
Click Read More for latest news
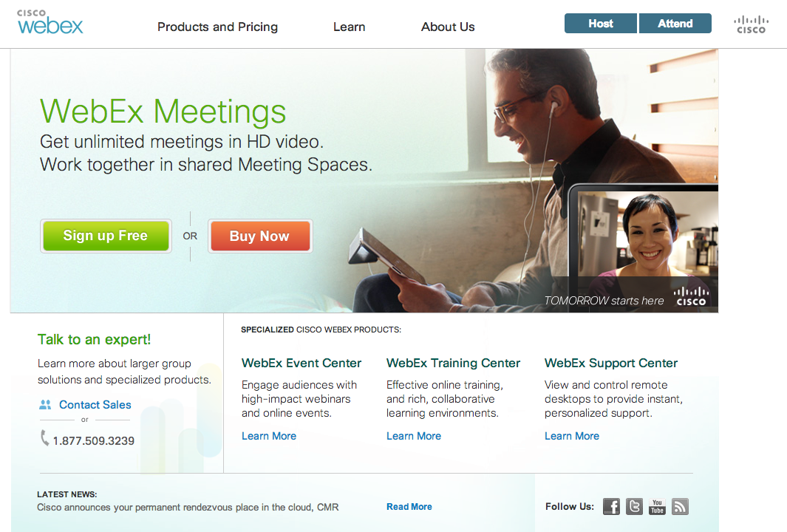pos(409,507)
